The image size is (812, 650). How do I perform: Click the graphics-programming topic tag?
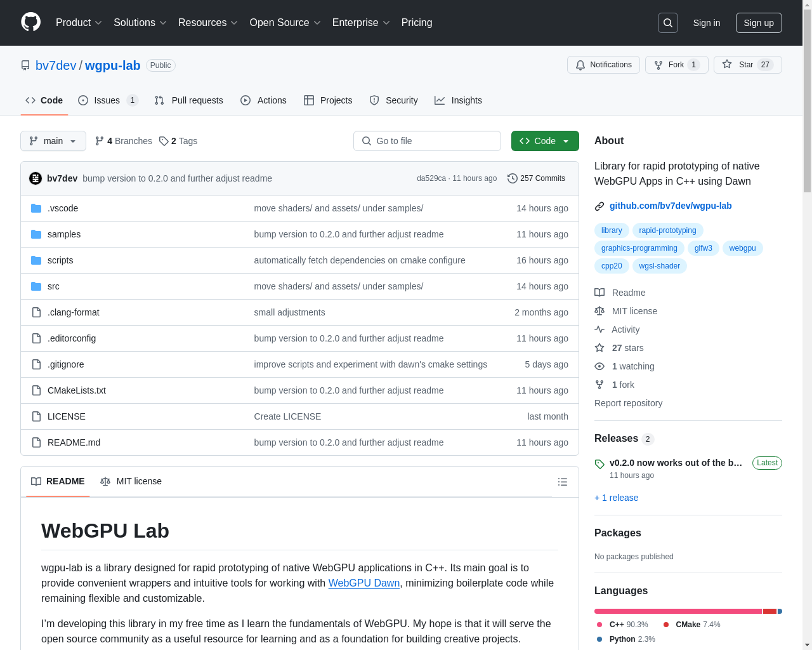click(x=639, y=248)
